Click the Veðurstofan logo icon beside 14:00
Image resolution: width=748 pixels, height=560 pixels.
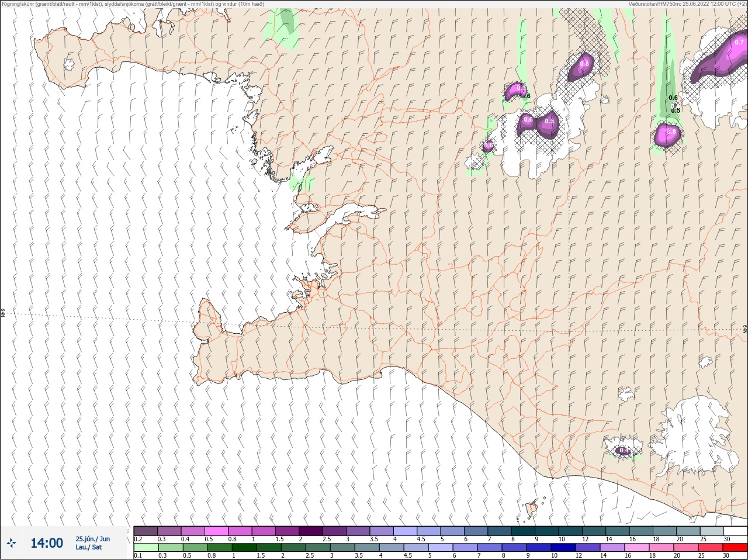pos(11,543)
